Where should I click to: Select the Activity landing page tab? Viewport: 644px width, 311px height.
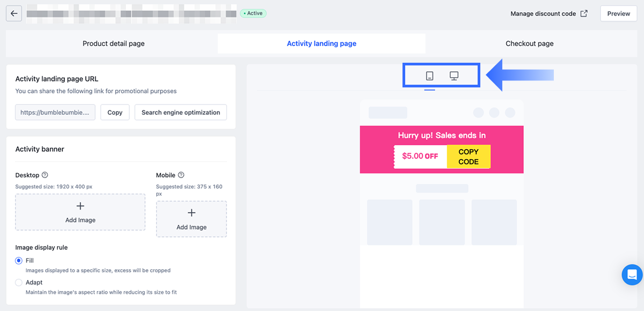pyautogui.click(x=321, y=44)
